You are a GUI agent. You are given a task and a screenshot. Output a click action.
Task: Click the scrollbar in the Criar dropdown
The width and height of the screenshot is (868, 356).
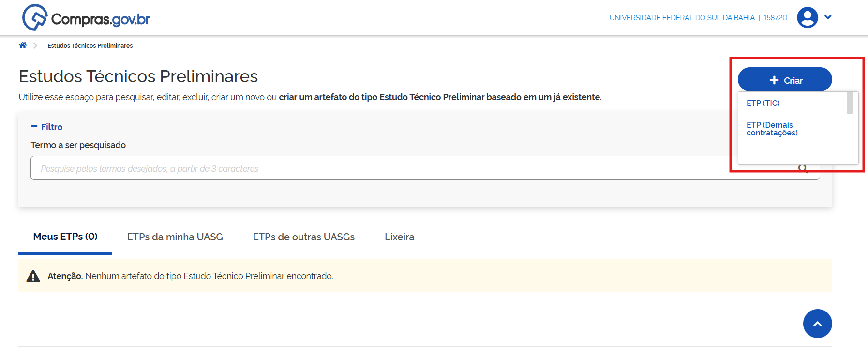tap(850, 103)
